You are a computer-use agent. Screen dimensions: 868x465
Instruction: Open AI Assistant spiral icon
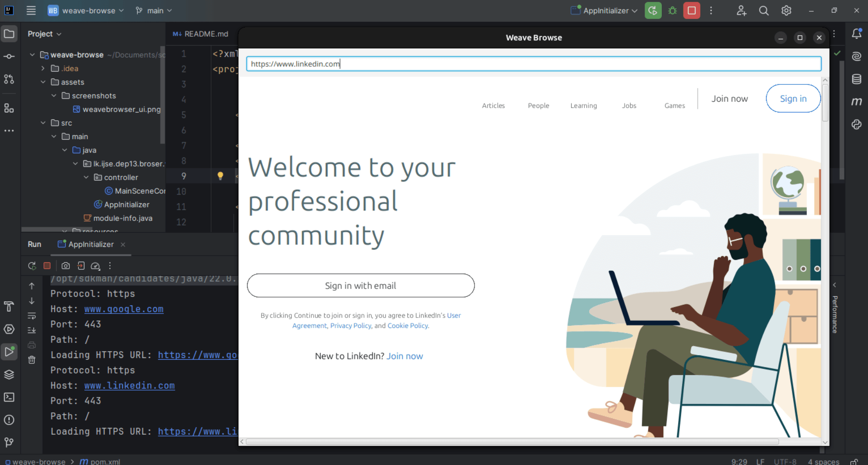(857, 56)
